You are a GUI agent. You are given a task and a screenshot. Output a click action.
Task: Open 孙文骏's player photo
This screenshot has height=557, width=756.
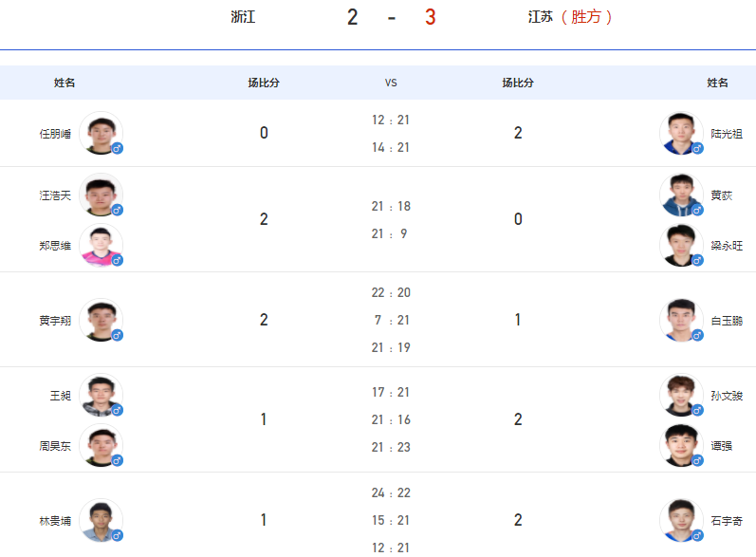681,396
